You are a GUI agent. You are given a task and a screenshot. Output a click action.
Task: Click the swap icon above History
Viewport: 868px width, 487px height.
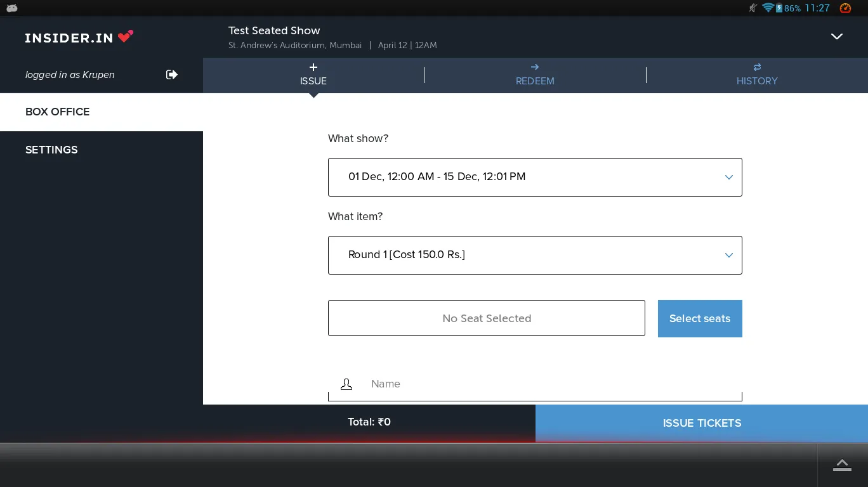click(x=757, y=67)
